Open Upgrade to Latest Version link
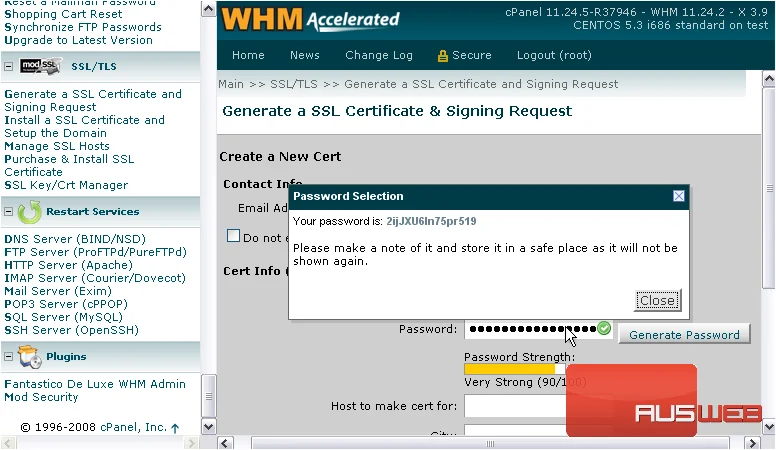 [x=78, y=40]
